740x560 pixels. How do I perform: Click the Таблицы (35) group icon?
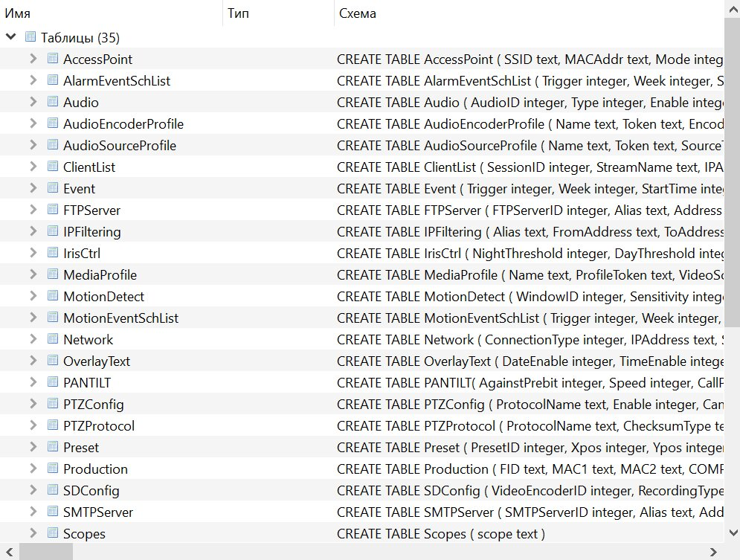coord(30,36)
